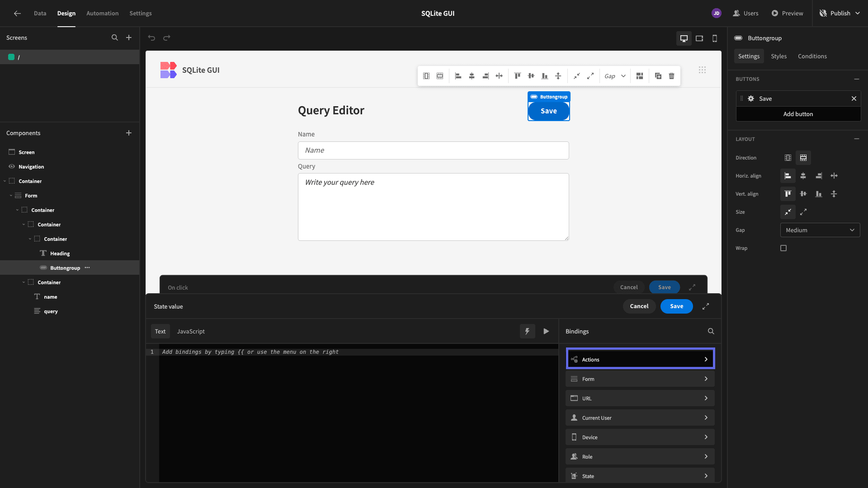Collapse the BUTTONS section
868x488 pixels.
(x=857, y=79)
